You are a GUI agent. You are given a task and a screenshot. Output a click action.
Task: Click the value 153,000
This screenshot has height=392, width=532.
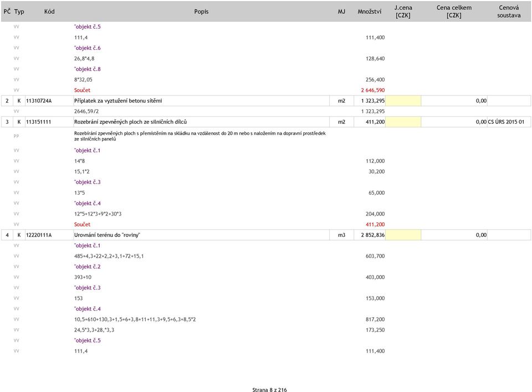pyautogui.click(x=375, y=298)
